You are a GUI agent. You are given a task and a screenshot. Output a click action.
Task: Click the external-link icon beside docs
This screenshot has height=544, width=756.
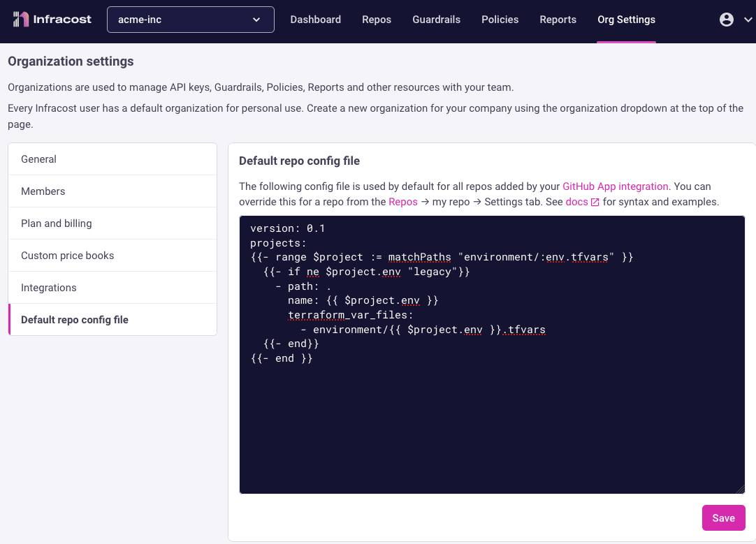[x=595, y=203]
